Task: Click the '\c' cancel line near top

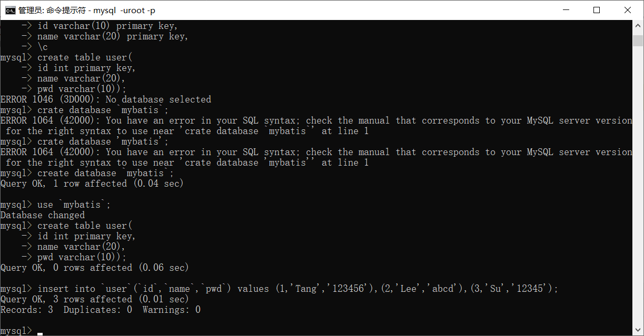Action: pos(43,47)
